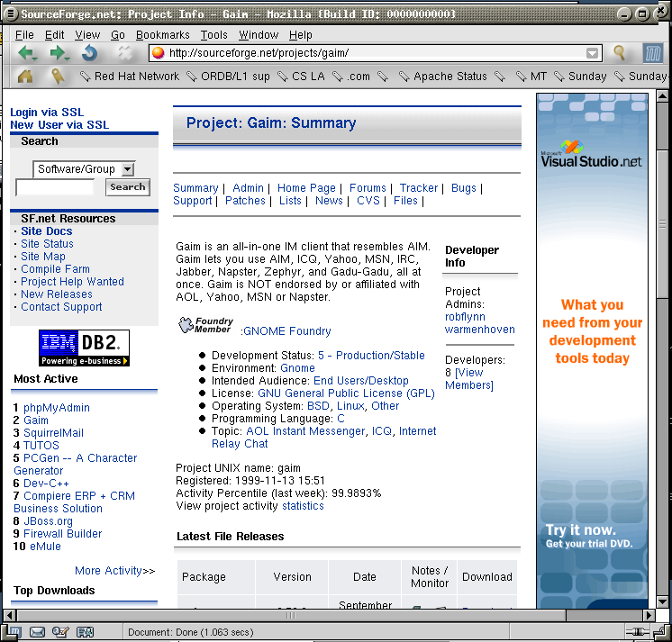The width and height of the screenshot is (672, 642).
Task: Open the Go menu
Action: pyautogui.click(x=117, y=35)
